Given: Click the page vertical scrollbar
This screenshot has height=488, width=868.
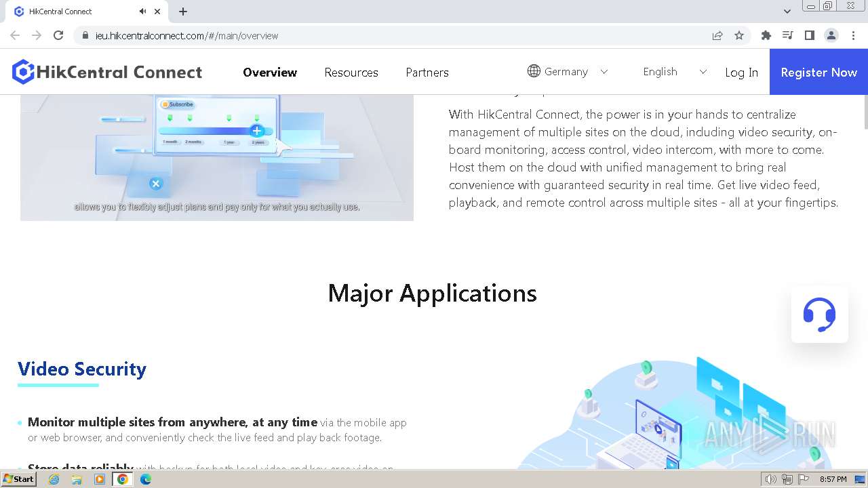Looking at the screenshot, I should (865, 112).
